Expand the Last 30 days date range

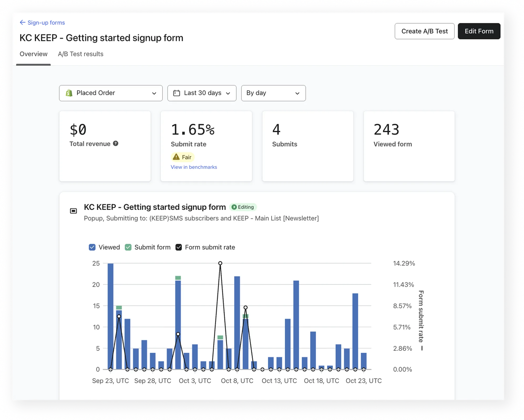pyautogui.click(x=202, y=93)
